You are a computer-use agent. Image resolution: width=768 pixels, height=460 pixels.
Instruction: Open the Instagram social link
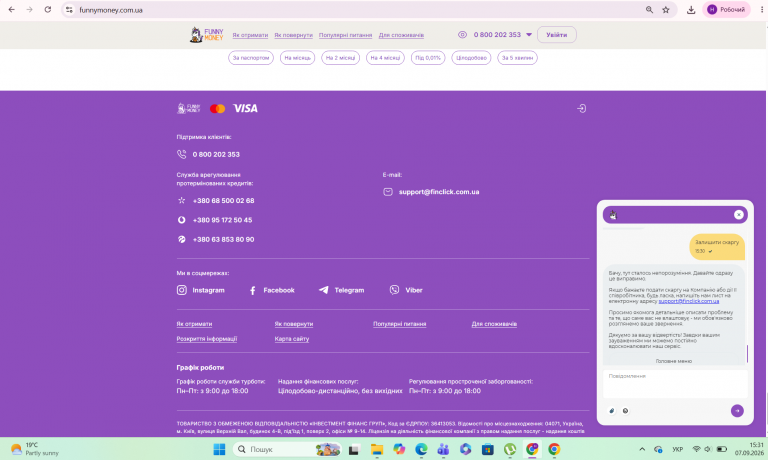201,290
